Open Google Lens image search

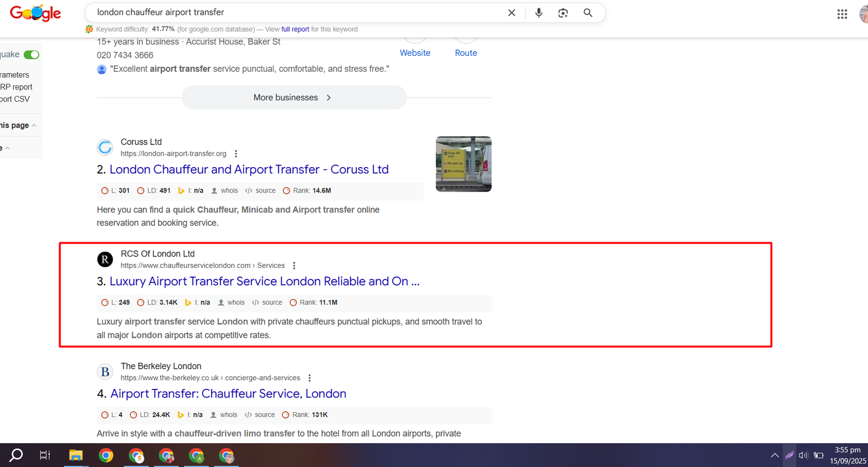point(563,12)
